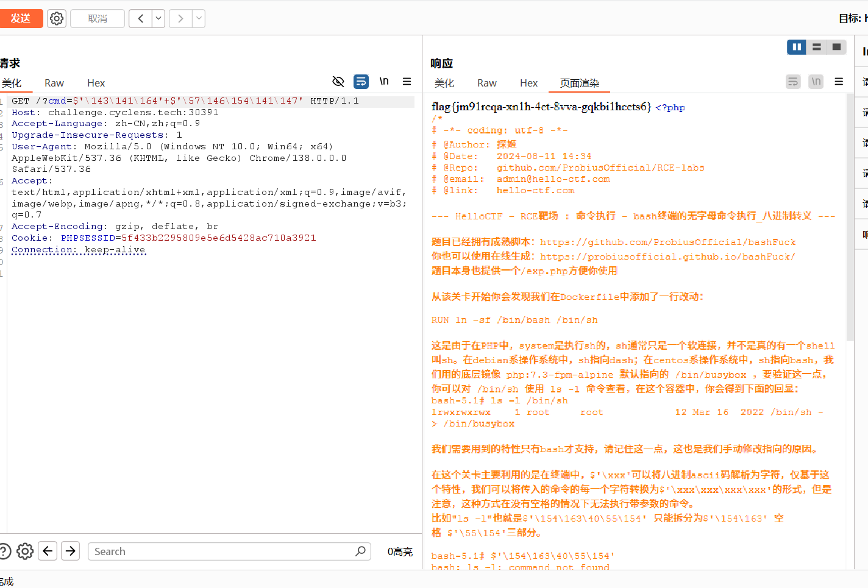Open help icon in request search bar
The height and width of the screenshot is (588, 868).
point(4,551)
